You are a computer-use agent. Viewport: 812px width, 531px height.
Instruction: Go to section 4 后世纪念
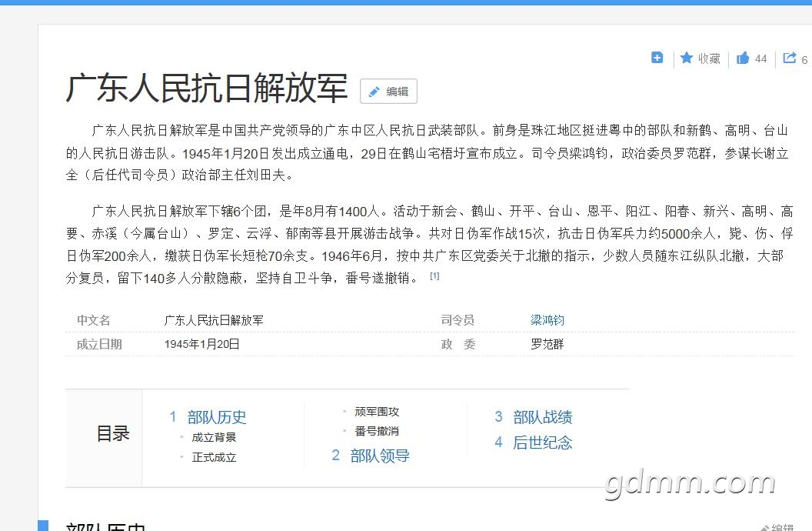point(542,442)
